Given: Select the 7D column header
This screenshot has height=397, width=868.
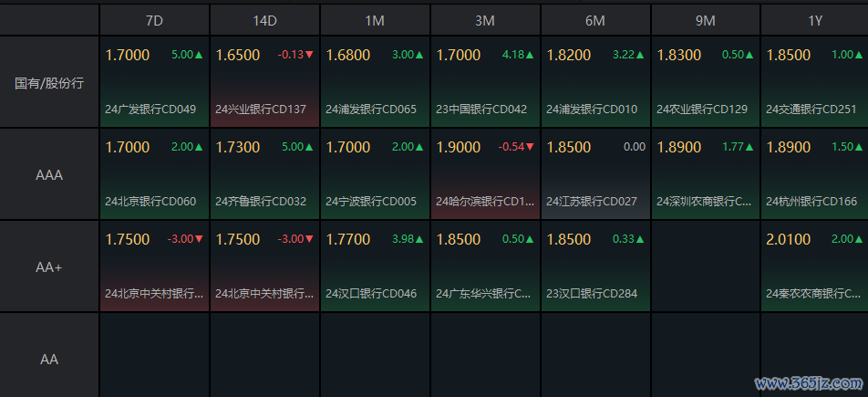Looking at the screenshot, I should [x=154, y=20].
